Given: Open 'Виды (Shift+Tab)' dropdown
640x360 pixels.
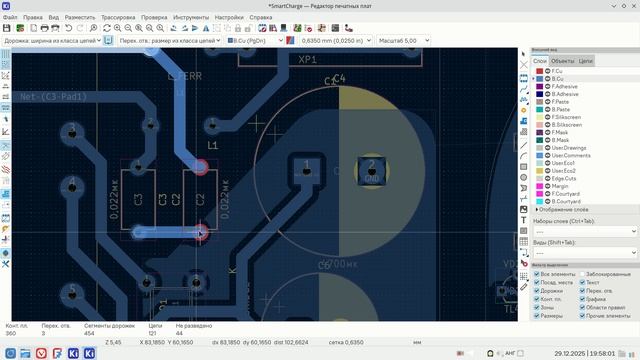Looking at the screenshot, I should pyautogui.click(x=584, y=253).
